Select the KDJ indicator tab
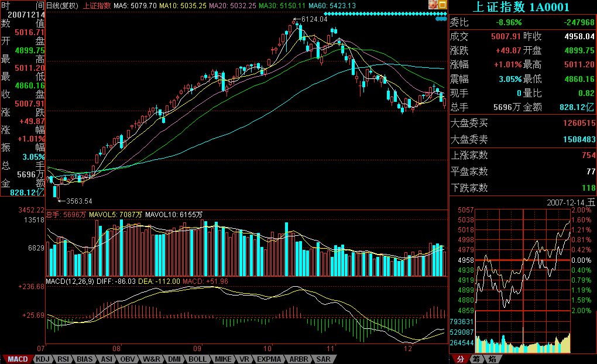The width and height of the screenshot is (597, 364). click(43, 359)
